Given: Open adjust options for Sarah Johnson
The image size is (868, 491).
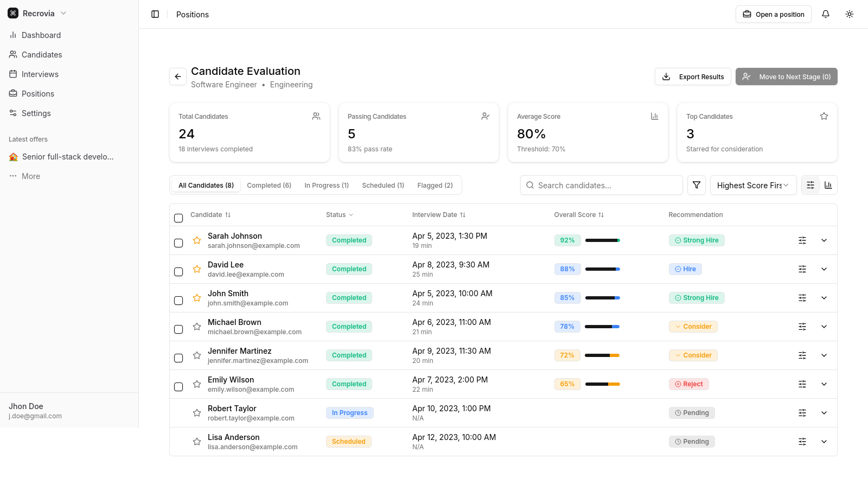Looking at the screenshot, I should (x=802, y=240).
